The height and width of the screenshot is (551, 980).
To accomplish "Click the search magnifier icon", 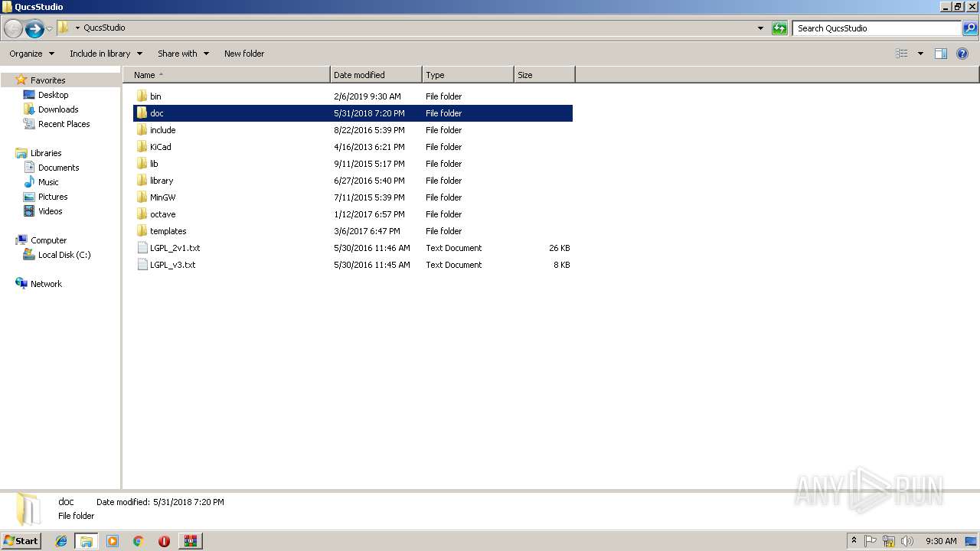I will pos(970,28).
